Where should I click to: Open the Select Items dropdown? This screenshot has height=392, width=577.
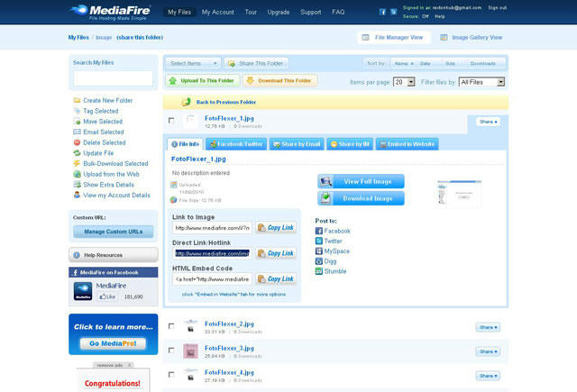pos(193,63)
